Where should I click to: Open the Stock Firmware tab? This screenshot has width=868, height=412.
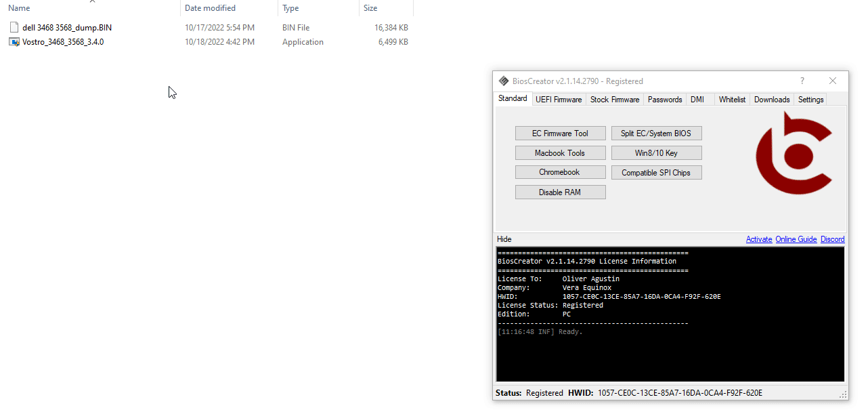coord(614,100)
